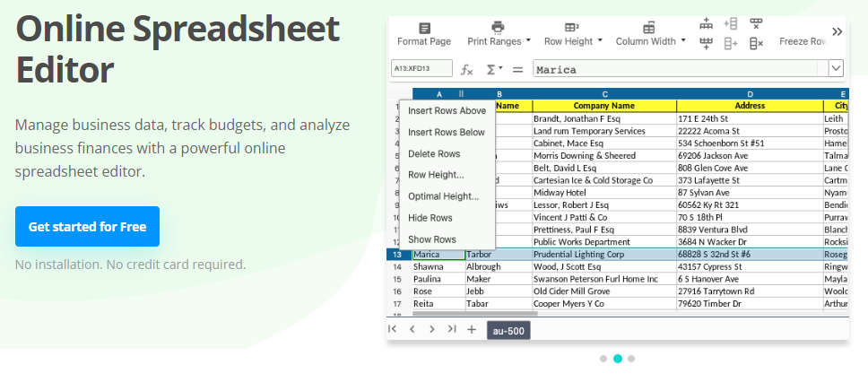The image size is (868, 382).
Task: Show more toolbar items via double chevron
Action: [837, 31]
